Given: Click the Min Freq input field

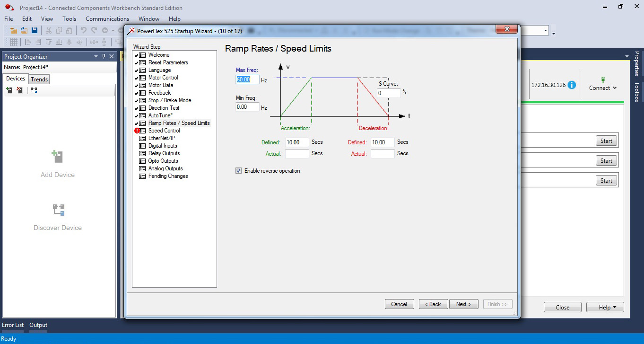Looking at the screenshot, I should [x=248, y=107].
